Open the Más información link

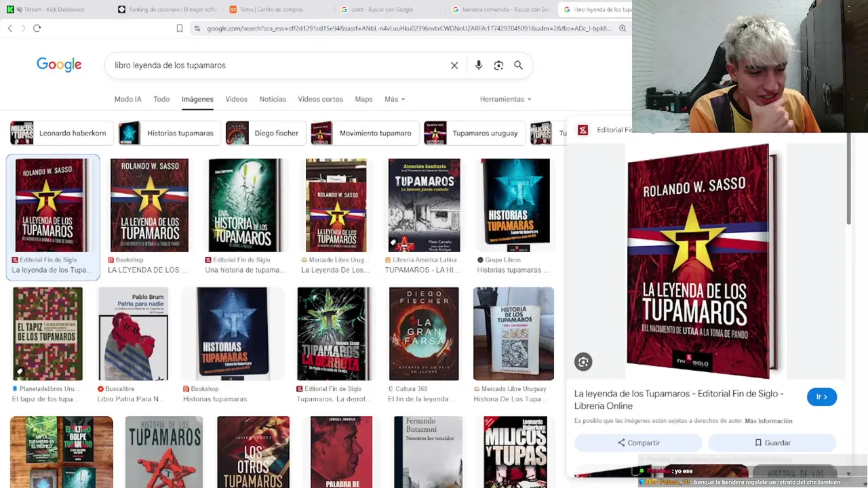(768, 421)
